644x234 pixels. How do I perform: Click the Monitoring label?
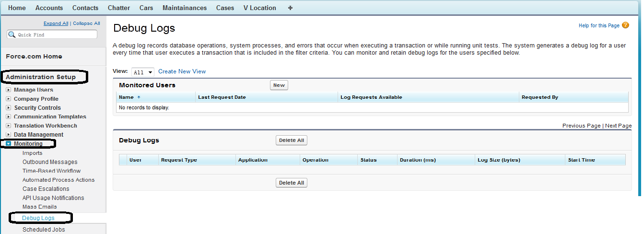point(28,144)
